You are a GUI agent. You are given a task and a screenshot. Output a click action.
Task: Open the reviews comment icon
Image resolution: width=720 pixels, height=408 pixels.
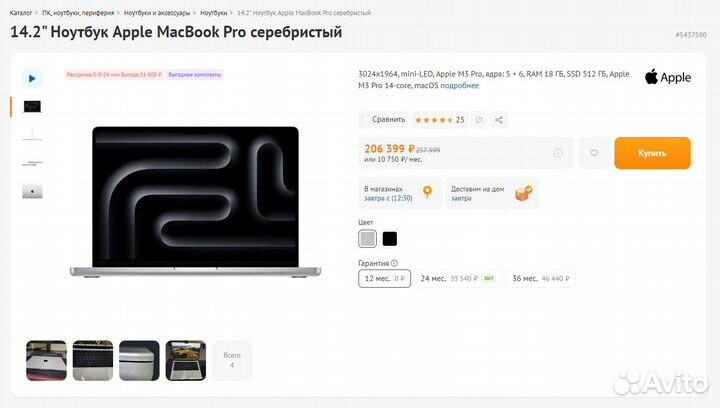[479, 120]
